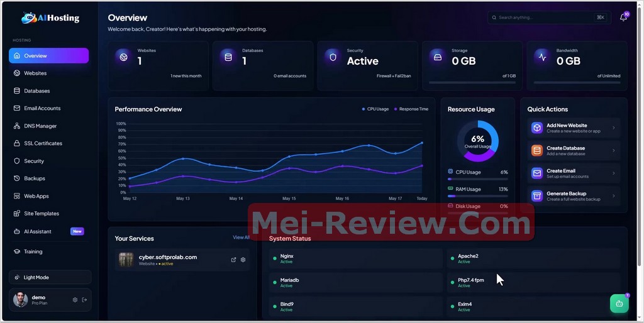Click the Php7.4 fpm status row
The width and height of the screenshot is (644, 323).
click(533, 283)
